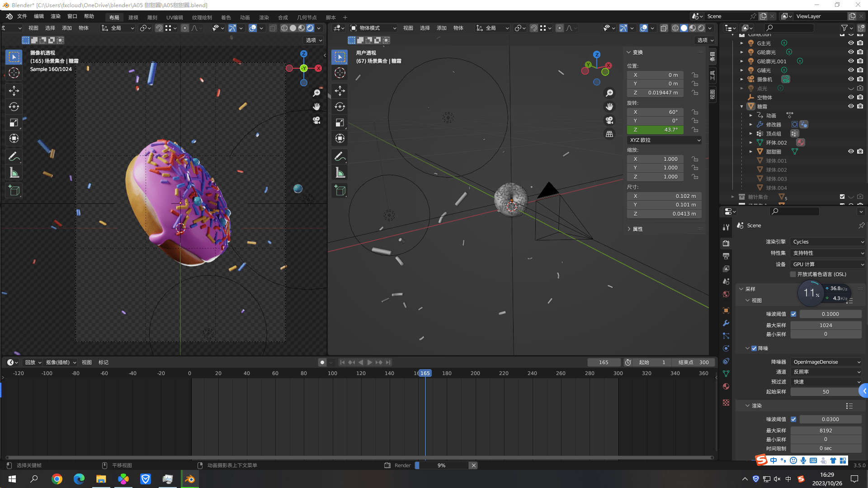This screenshot has height=488, width=868.
Task: Select the Measure tool in user perspective viewport
Action: [x=340, y=172]
